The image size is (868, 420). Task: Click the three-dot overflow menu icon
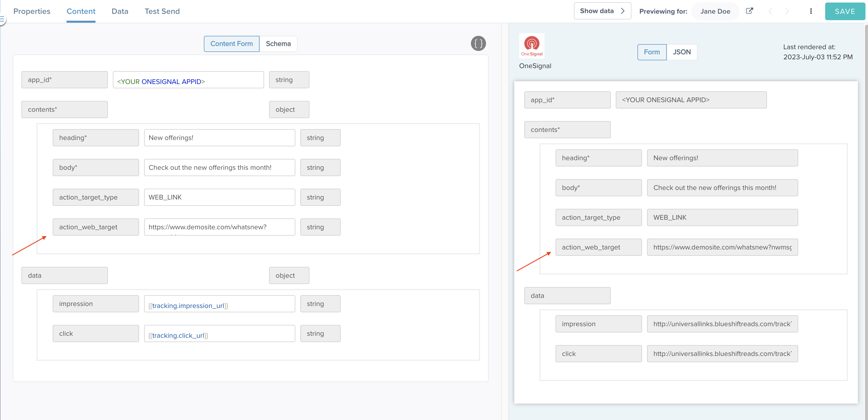point(811,11)
